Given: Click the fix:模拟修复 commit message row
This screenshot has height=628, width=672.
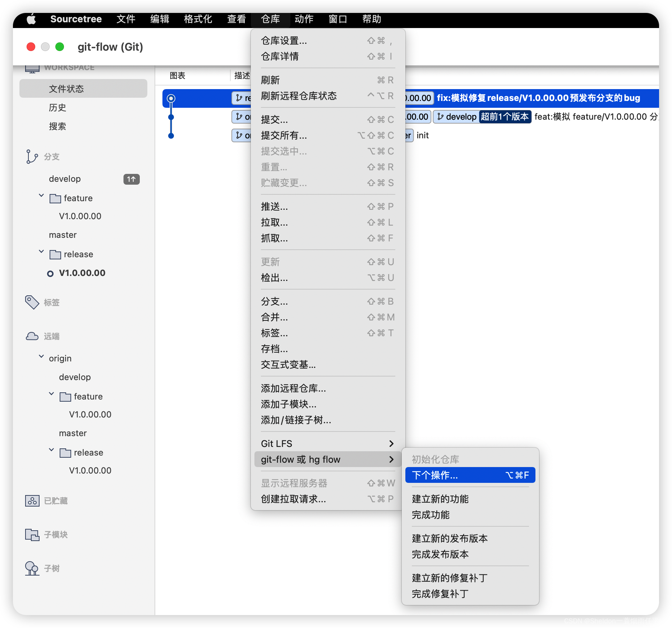Looking at the screenshot, I should [410, 98].
